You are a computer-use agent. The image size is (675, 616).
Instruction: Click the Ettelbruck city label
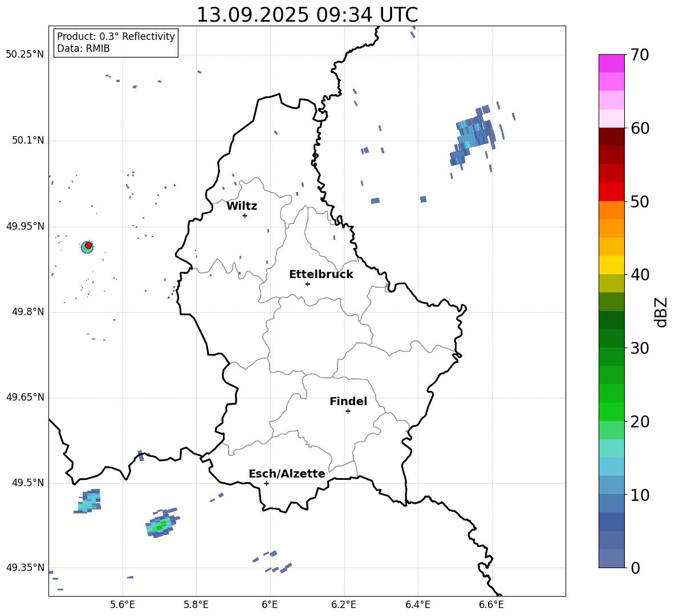(x=321, y=274)
